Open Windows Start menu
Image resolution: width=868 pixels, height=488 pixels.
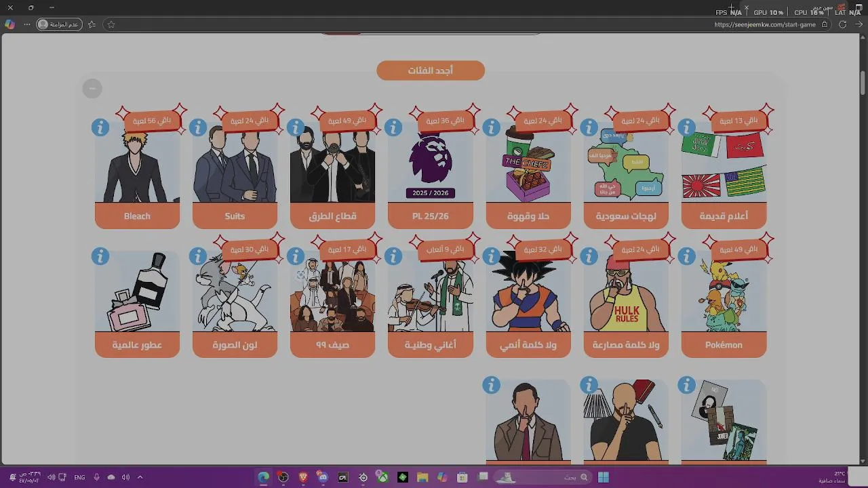coord(604,477)
